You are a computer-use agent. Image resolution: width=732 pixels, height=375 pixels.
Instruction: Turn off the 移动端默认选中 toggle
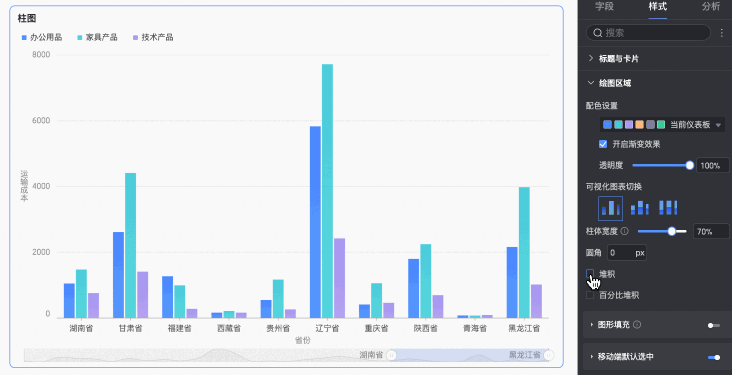tap(714, 357)
